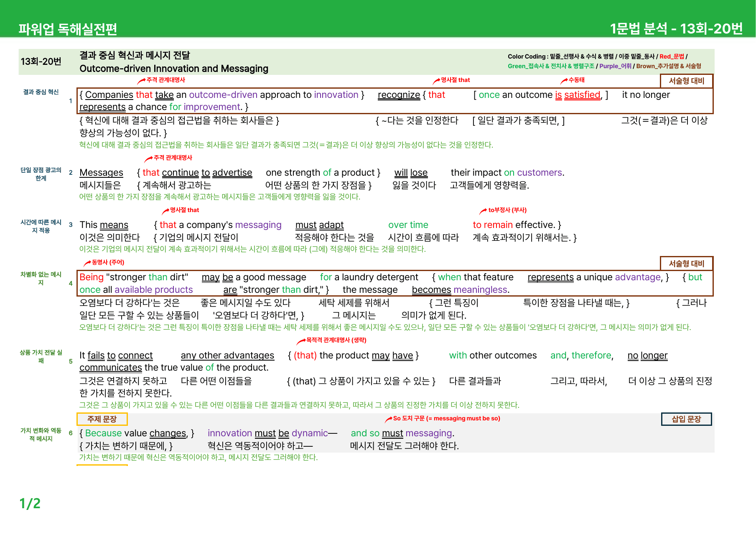
Task: Click 'Brown_추가설명 & 서술형' legend entry
Action: pos(669,66)
